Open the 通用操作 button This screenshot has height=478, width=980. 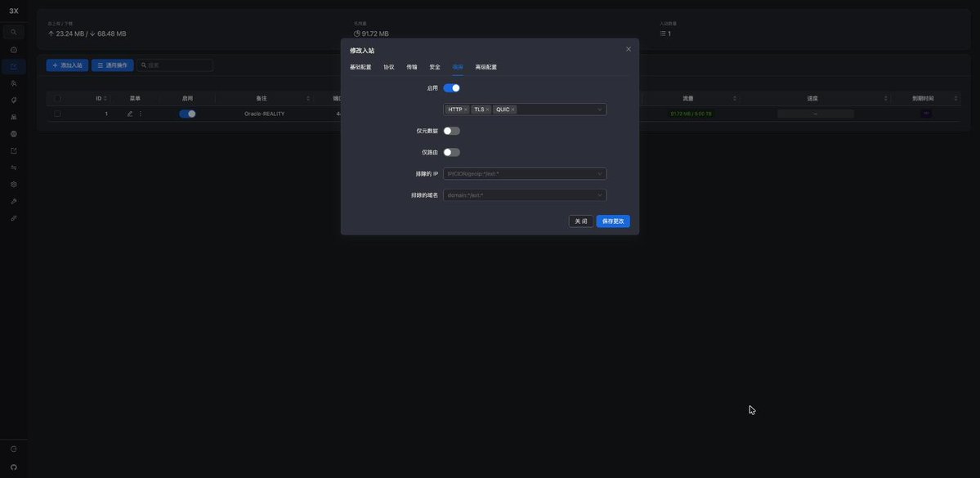pyautogui.click(x=113, y=65)
